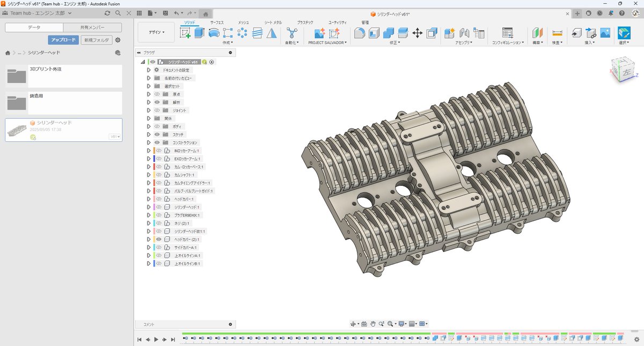Open version v61 dropdown on file
The image size is (644, 346).
point(115,136)
